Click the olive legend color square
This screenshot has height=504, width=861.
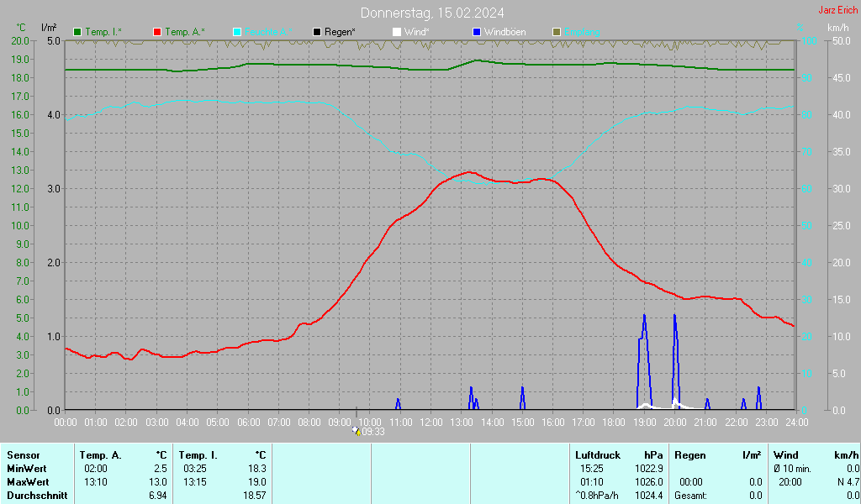click(556, 32)
